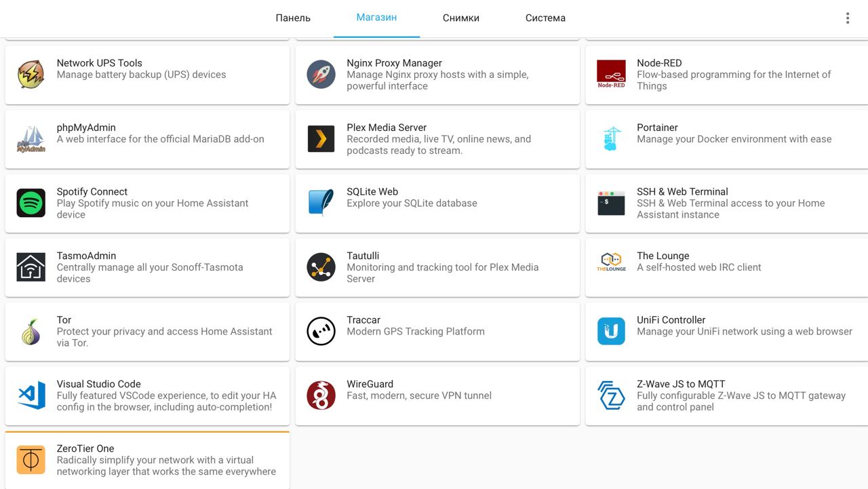Click the Z-Wave JS to MQTT icon
The width and height of the screenshot is (868, 489).
(611, 395)
